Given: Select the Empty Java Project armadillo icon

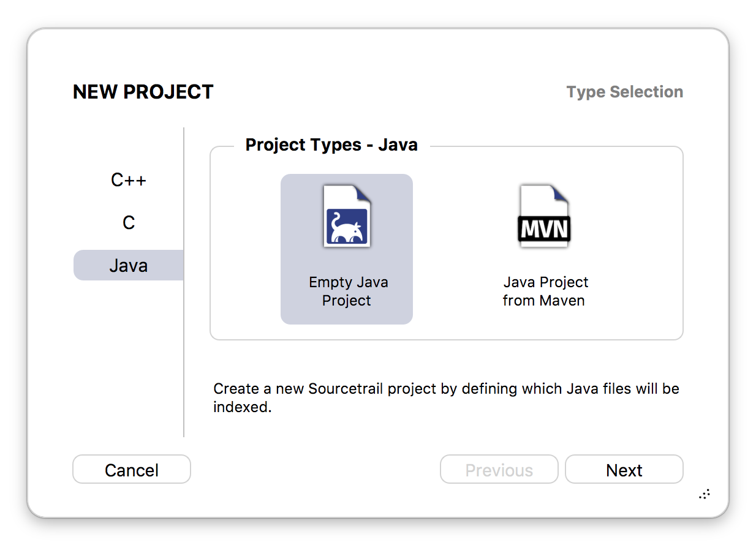Looking at the screenshot, I should point(347,216).
